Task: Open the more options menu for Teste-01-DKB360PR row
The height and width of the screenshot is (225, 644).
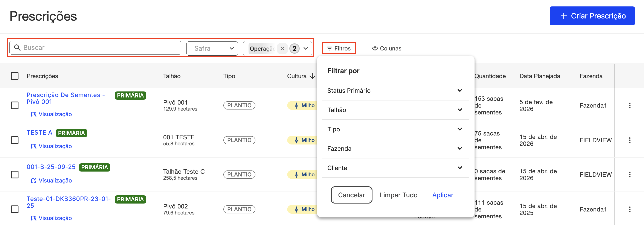Action: [629, 209]
